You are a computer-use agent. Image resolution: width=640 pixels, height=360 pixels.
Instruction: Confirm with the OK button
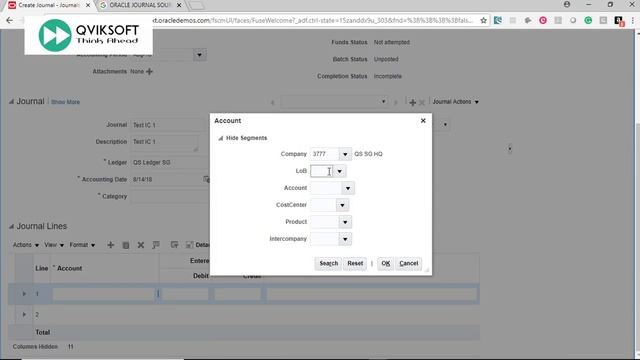[x=385, y=263]
